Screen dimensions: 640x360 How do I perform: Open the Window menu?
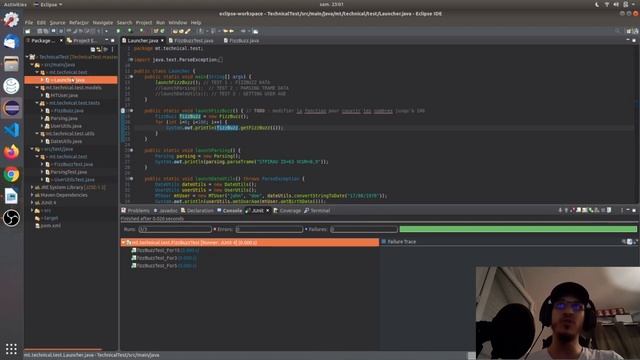point(178,22)
